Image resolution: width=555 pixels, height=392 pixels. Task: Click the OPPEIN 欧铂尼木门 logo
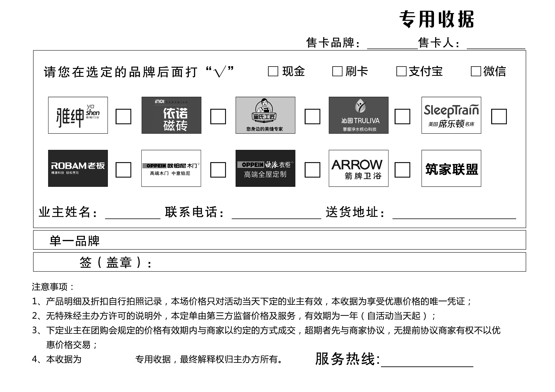click(x=171, y=168)
